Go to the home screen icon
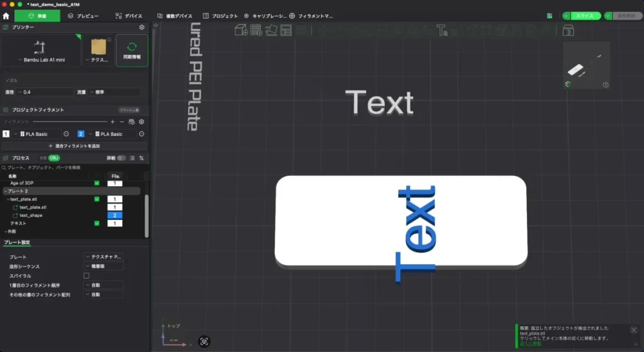The width and height of the screenshot is (644, 352). tap(6, 16)
